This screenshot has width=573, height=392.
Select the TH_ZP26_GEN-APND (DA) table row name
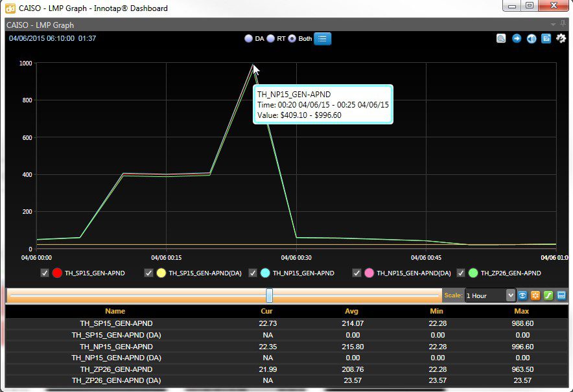point(116,380)
